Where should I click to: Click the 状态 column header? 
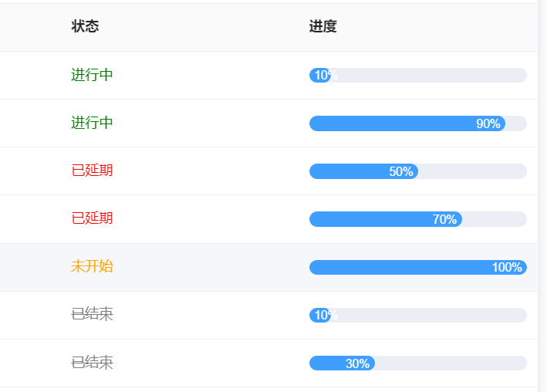point(85,27)
